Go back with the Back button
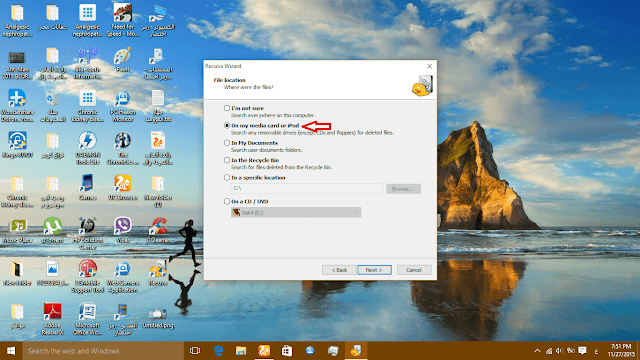Viewport: 640px width, 360px height. 339,270
